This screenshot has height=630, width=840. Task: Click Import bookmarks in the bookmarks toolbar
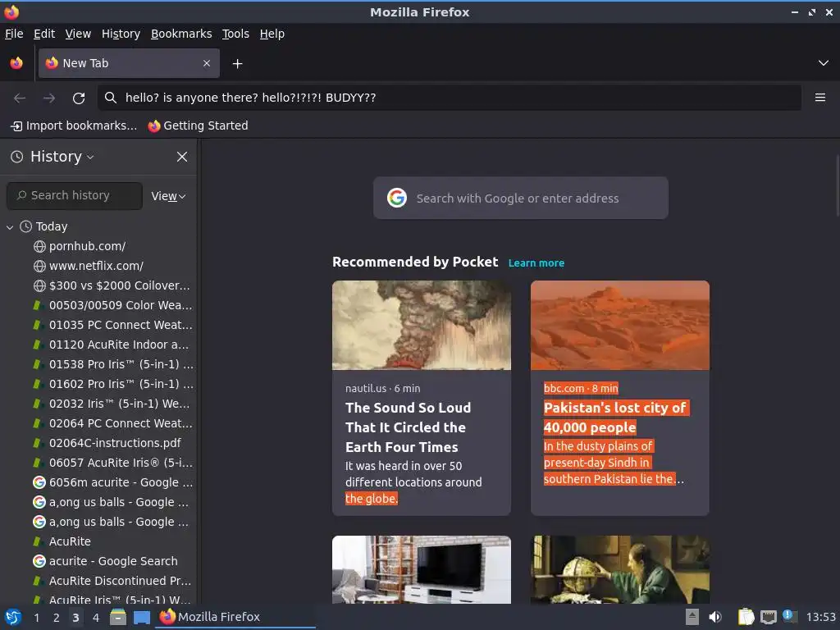(x=74, y=126)
